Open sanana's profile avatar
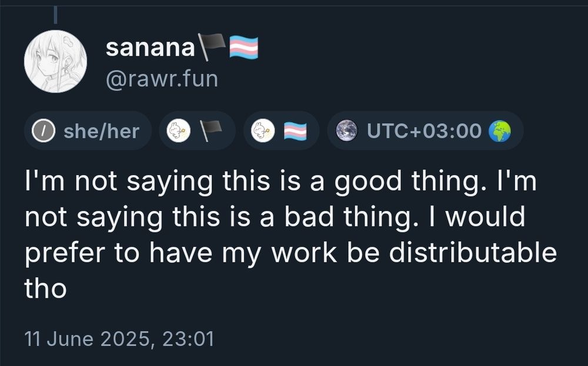The image size is (588, 366). [x=55, y=61]
